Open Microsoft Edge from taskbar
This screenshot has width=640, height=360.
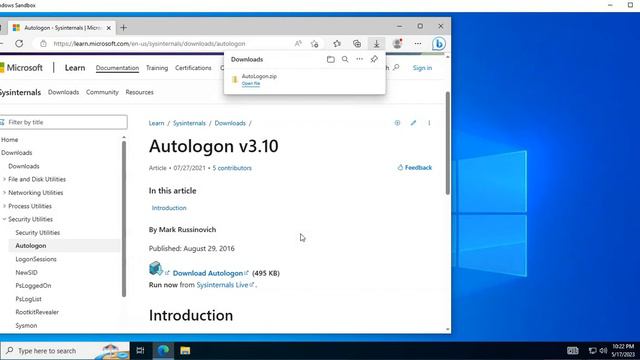[163, 350]
